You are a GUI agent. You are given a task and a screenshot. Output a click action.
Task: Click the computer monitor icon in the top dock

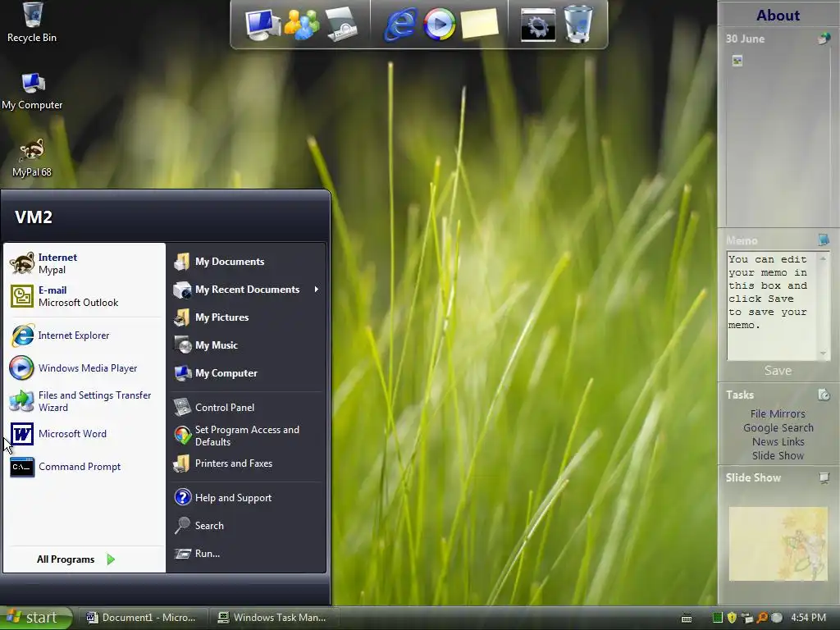[x=262, y=25]
